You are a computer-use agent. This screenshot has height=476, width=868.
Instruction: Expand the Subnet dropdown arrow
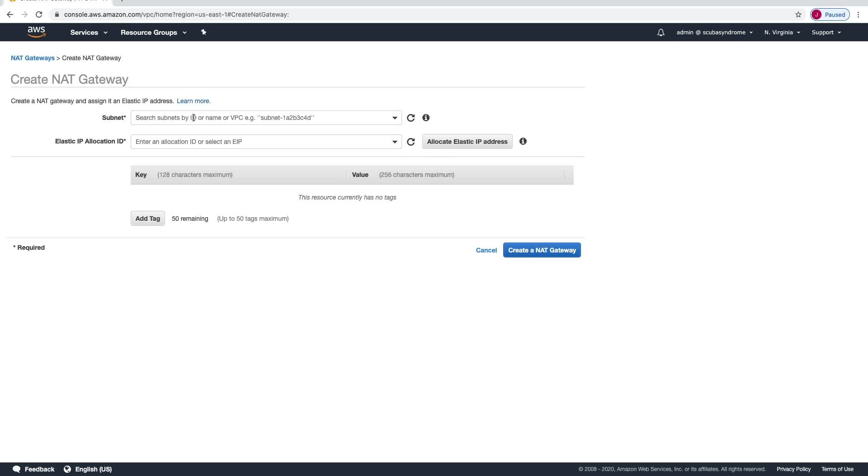[x=395, y=118]
